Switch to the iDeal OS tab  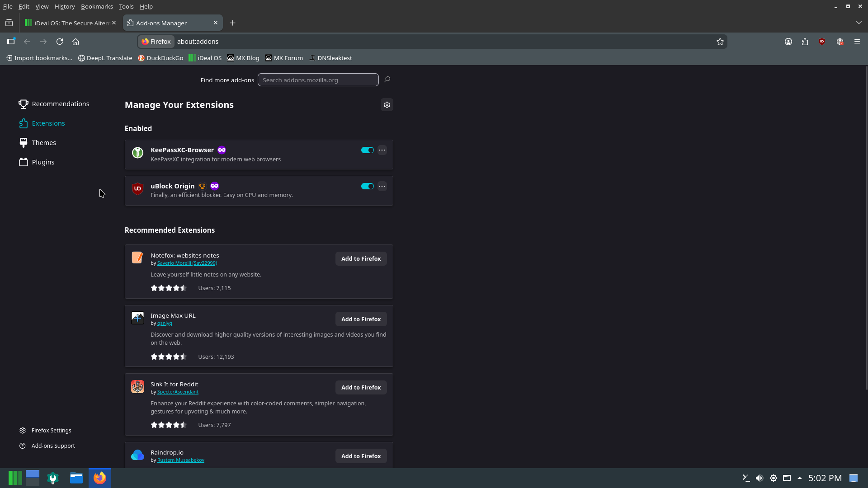(71, 23)
